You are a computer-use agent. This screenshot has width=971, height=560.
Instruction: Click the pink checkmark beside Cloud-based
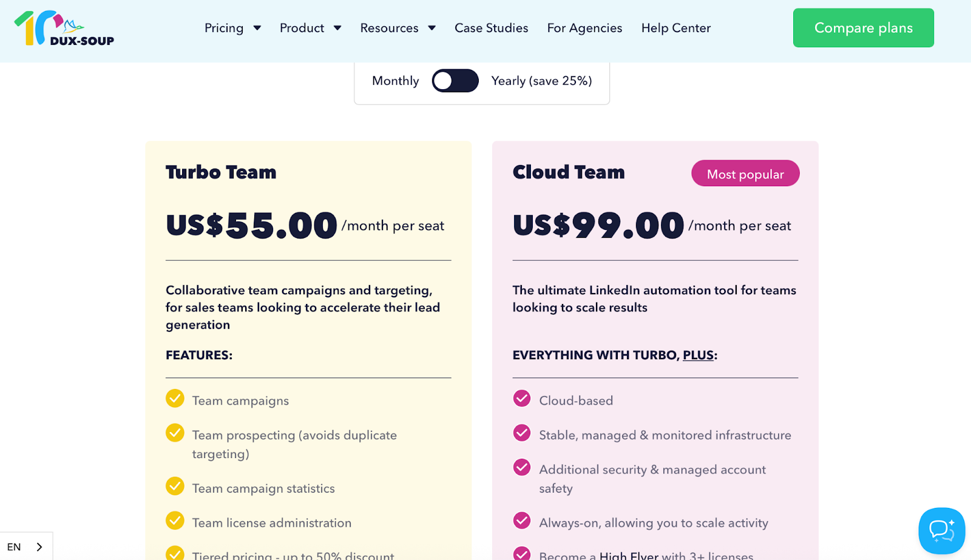(522, 399)
